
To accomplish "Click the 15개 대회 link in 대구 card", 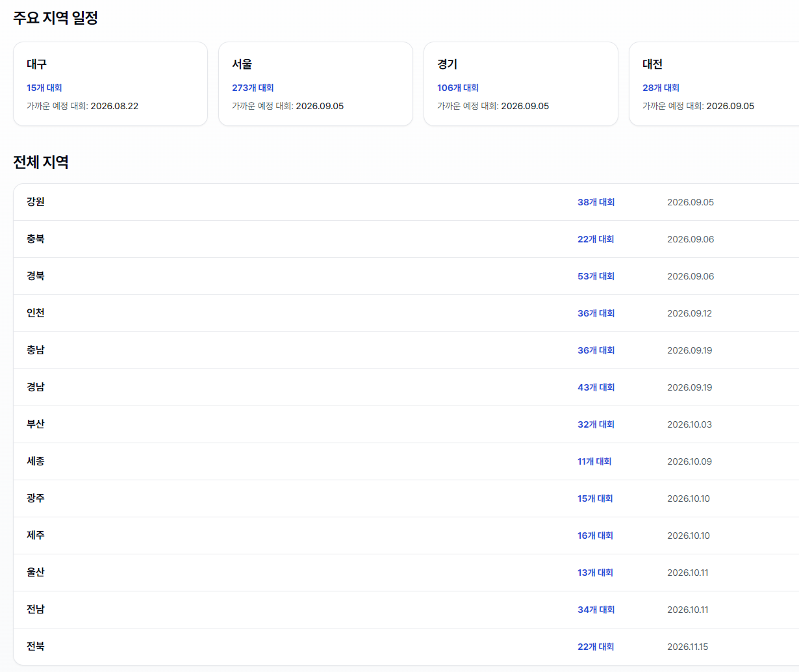I will pos(44,88).
